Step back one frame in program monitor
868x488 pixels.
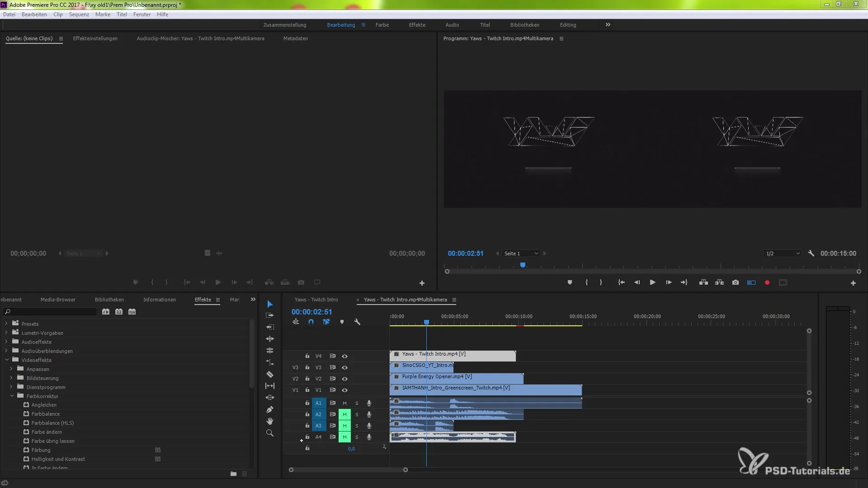637,282
